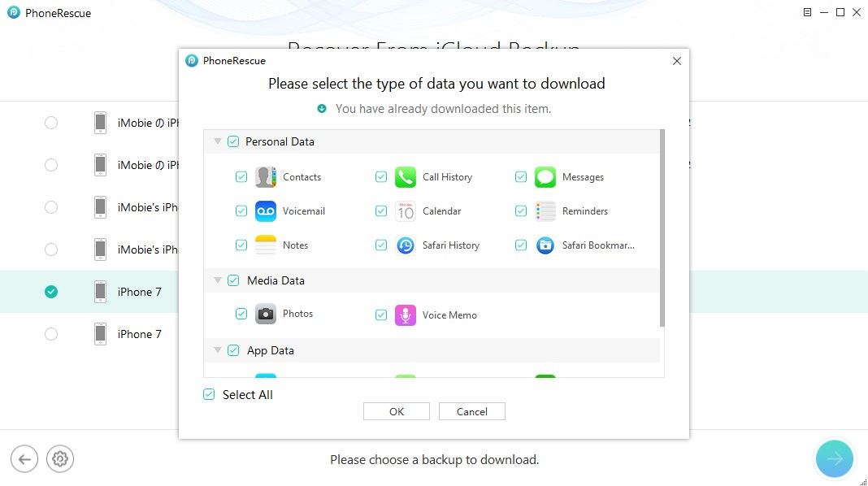Select the unchecked iPhone 7 backup radio button
The width and height of the screenshot is (868, 486).
[x=51, y=334]
